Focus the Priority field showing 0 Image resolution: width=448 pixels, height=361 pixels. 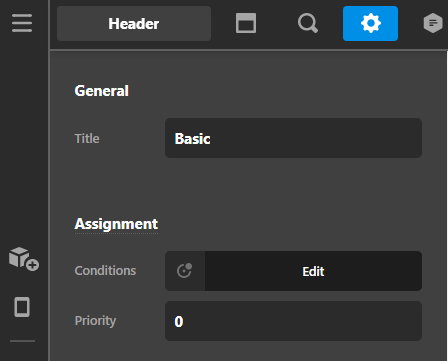point(293,321)
